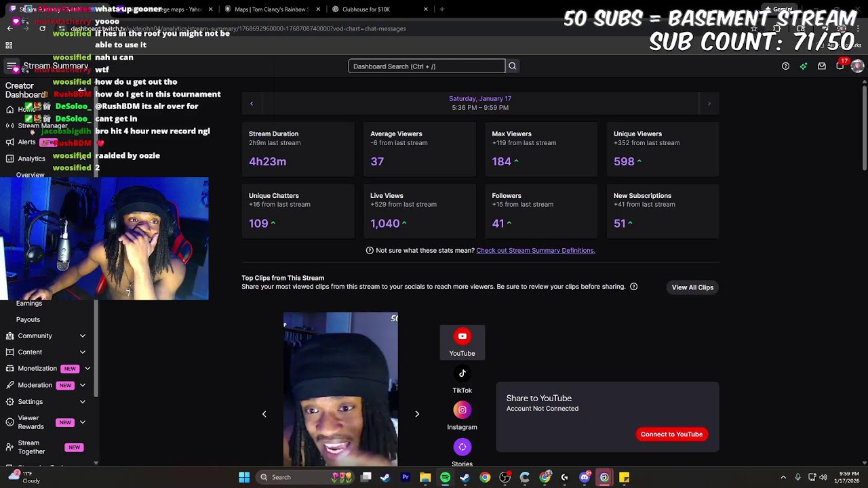868x488 pixels.
Task: Click the info icon after clips description
Action: click(634, 287)
